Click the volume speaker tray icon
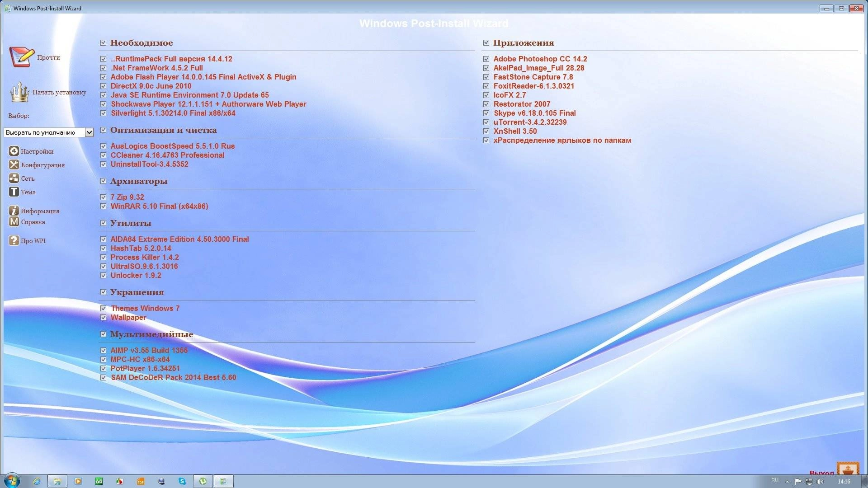 point(820,482)
